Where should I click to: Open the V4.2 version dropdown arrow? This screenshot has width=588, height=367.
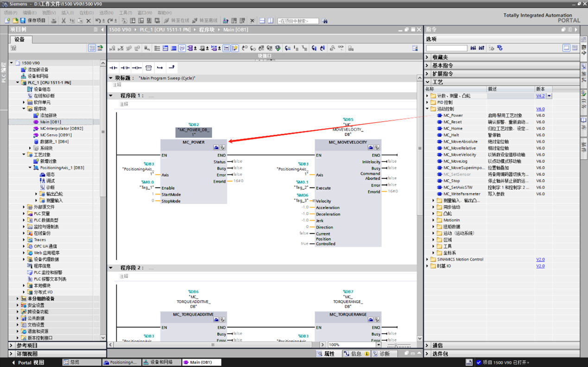(x=549, y=96)
